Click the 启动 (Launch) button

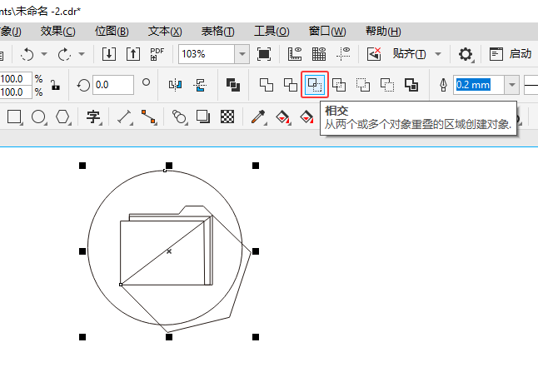(x=511, y=53)
